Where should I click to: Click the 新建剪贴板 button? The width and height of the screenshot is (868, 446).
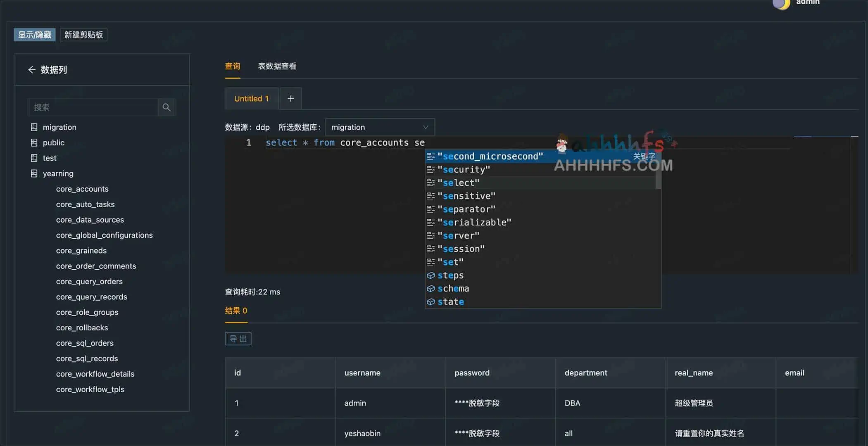(83, 35)
